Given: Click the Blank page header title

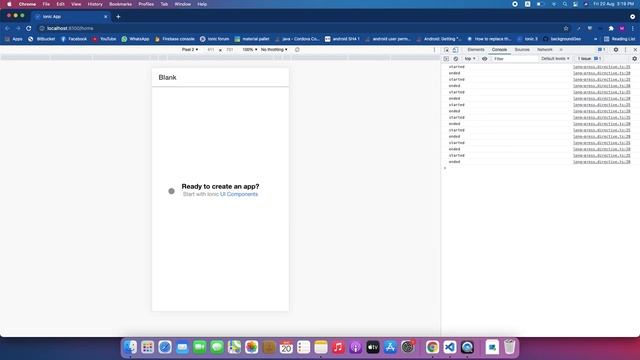Looking at the screenshot, I should click(167, 78).
